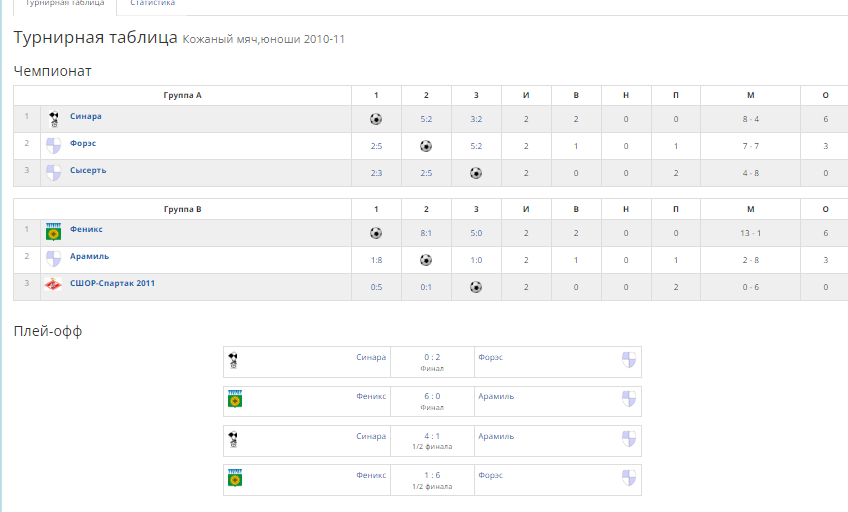This screenshot has height=512, width=848.
Task: Open the 0:5 score in СШОР-Спартак row
Action: 376,287
